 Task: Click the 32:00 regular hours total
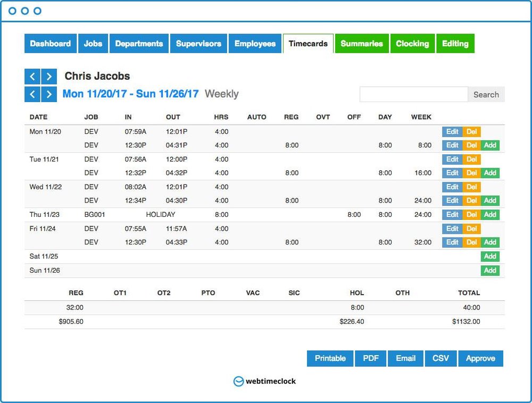[74, 308]
